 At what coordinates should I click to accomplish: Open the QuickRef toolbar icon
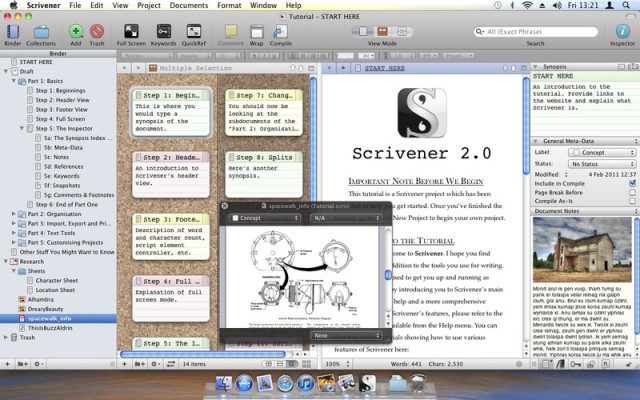193,32
